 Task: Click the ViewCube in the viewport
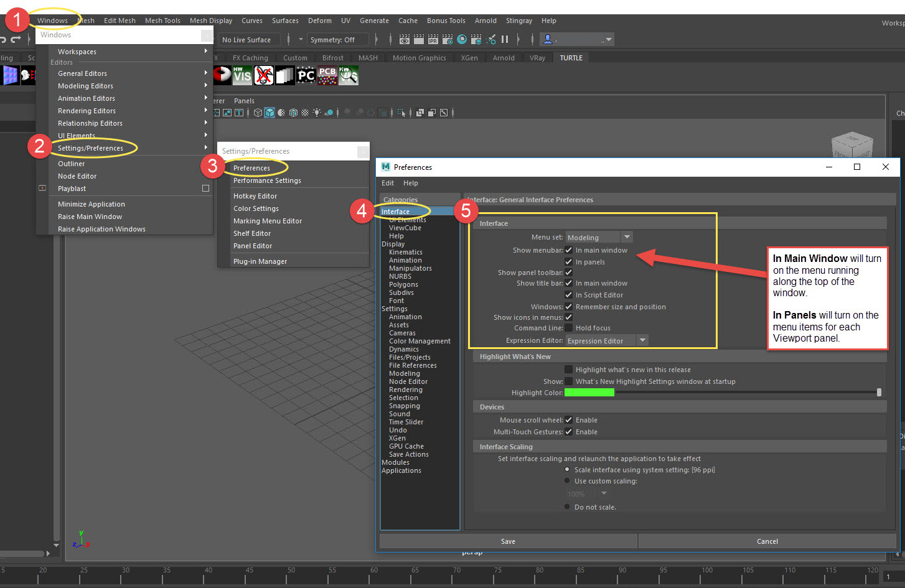point(852,145)
